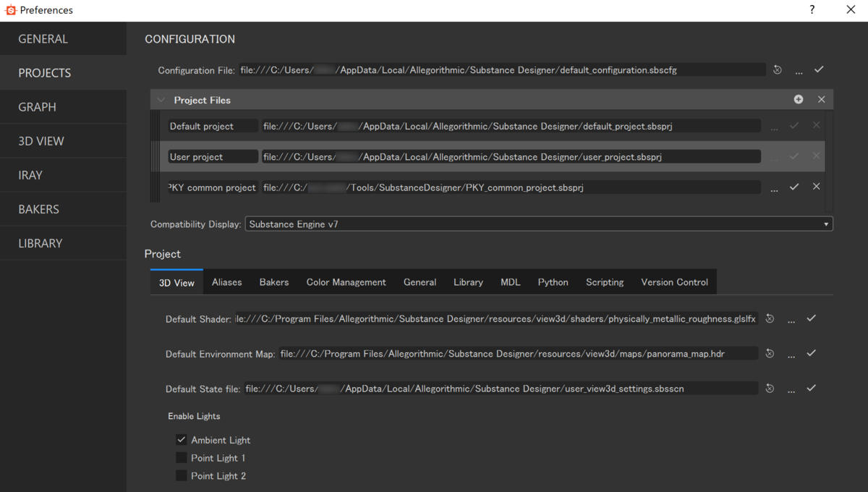Screen dimensions: 868x492
Task: Add a new project file with plus icon
Action: pos(799,100)
